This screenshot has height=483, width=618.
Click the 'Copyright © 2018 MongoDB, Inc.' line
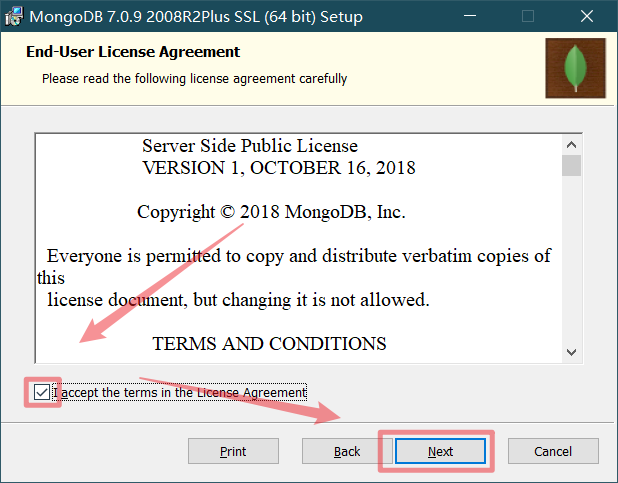click(271, 212)
